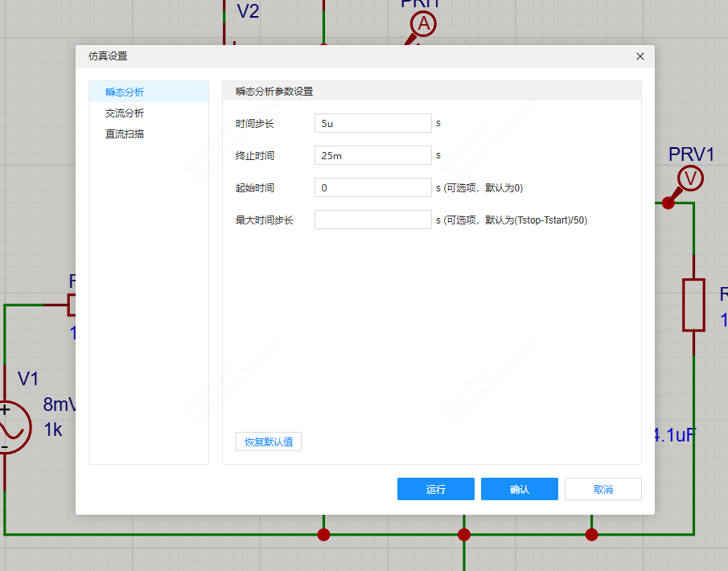728x571 pixels.
Task: Click the 时间步长 field showing 5u
Action: point(372,122)
